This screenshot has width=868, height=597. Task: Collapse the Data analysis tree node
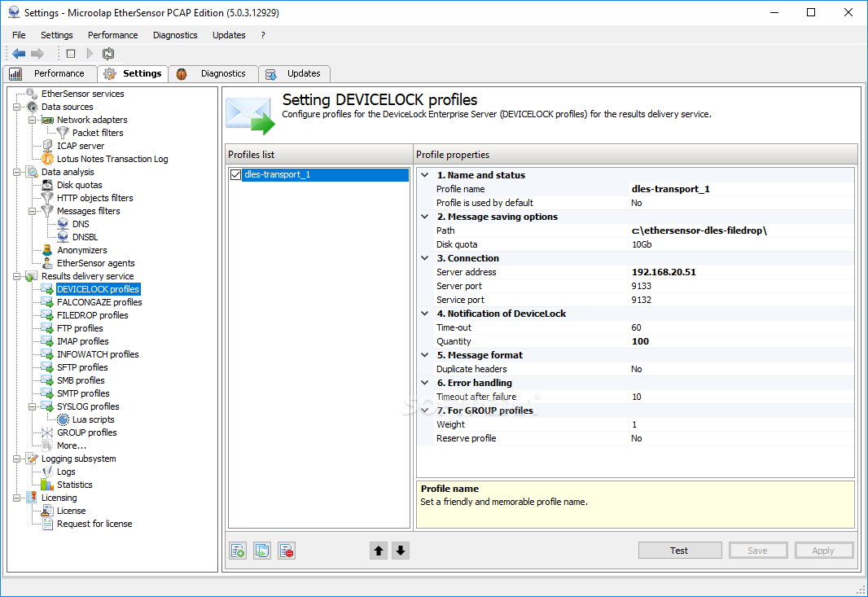pos(16,172)
